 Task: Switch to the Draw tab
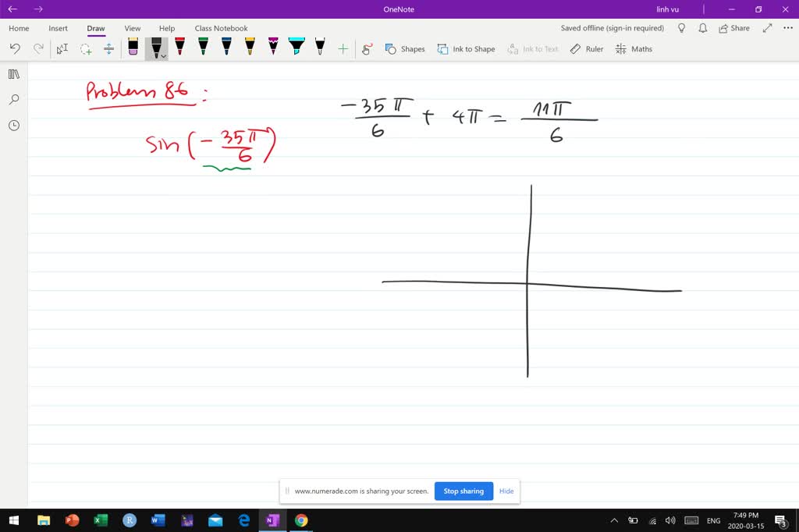pos(96,28)
